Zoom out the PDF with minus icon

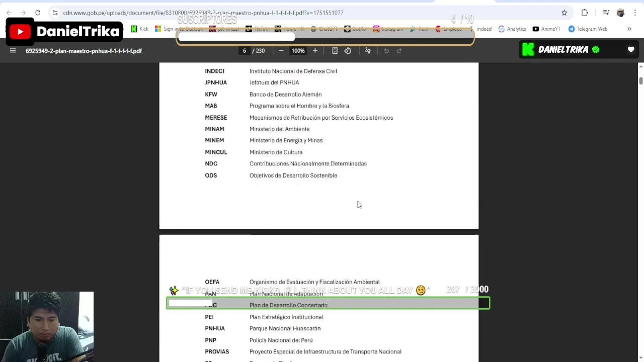tap(281, 51)
